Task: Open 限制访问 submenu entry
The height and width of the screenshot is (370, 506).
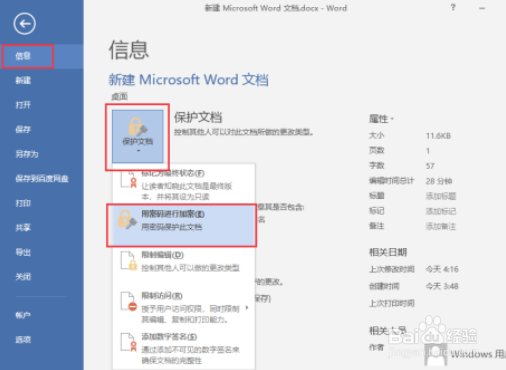Action: tap(184, 307)
